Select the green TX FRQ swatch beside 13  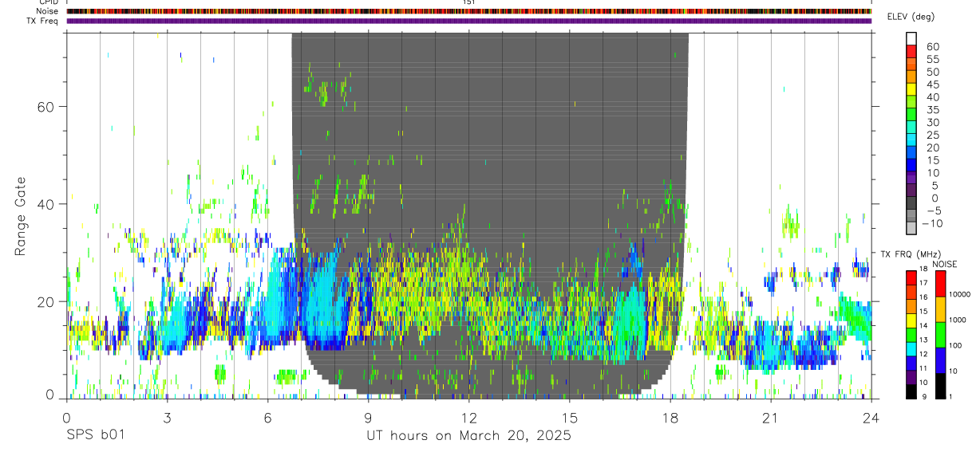[911, 335]
